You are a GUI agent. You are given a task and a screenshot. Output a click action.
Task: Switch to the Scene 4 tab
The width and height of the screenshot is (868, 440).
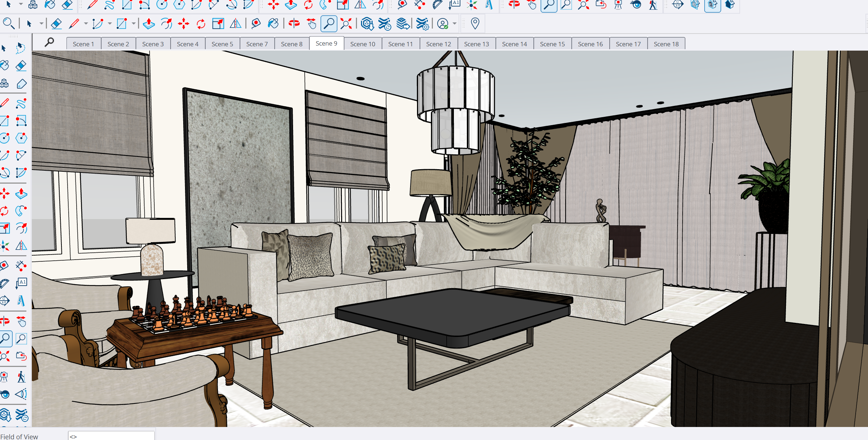pyautogui.click(x=188, y=44)
